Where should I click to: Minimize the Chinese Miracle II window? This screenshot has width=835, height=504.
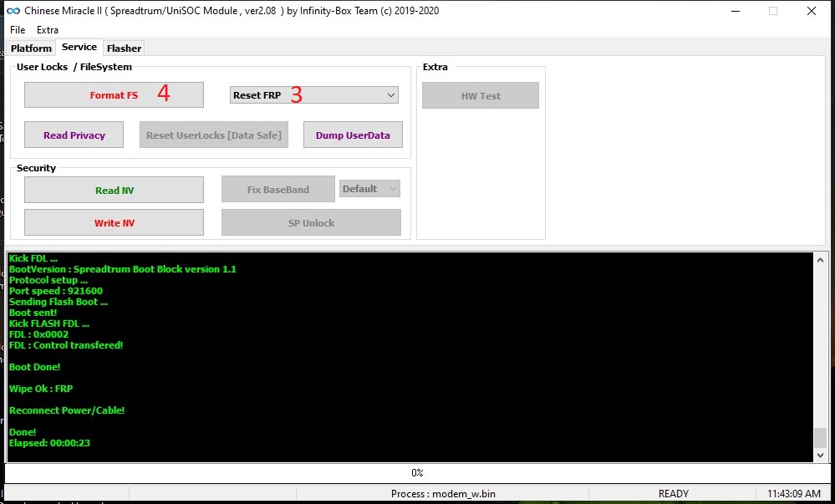(736, 11)
